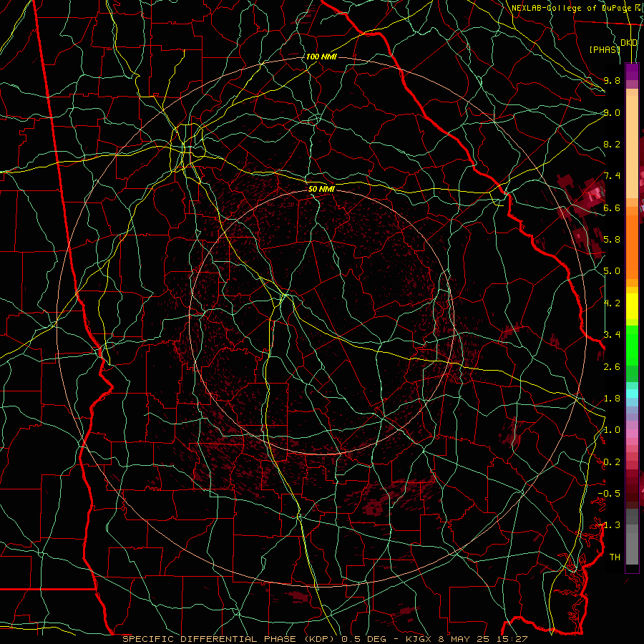Click the 5.0 value on the scale
Screen dimensions: 644x644
(x=612, y=271)
